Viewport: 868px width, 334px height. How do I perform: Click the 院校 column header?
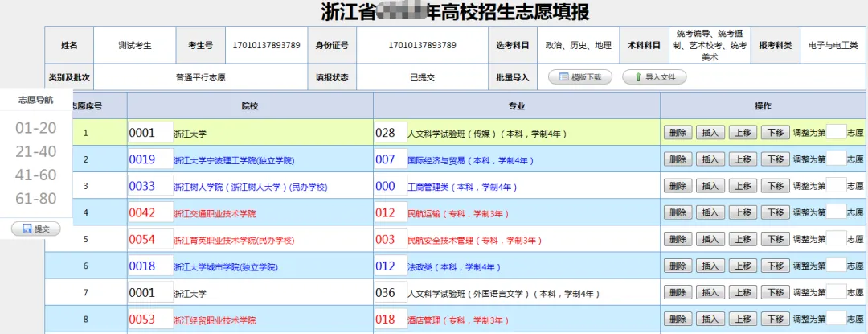(x=250, y=105)
